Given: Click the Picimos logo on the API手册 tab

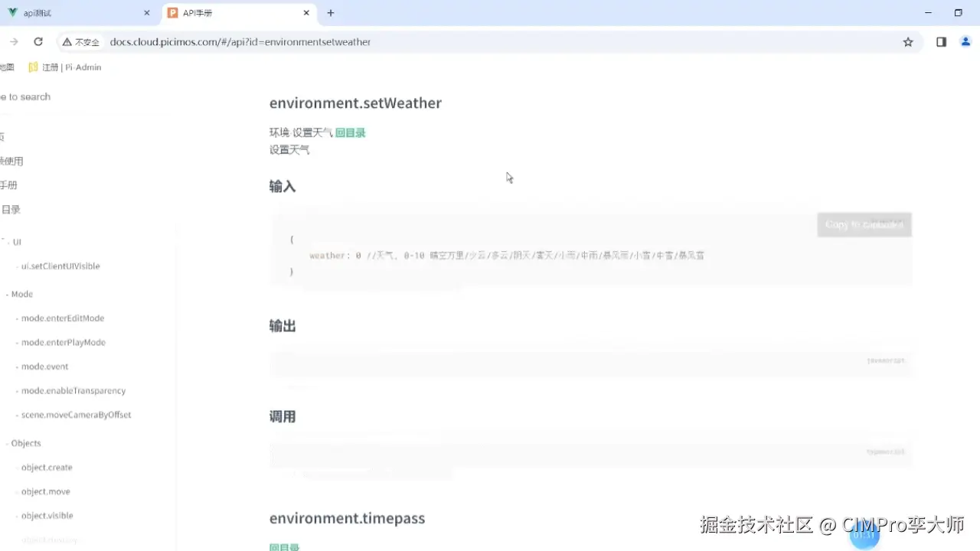Looking at the screenshot, I should (x=172, y=12).
